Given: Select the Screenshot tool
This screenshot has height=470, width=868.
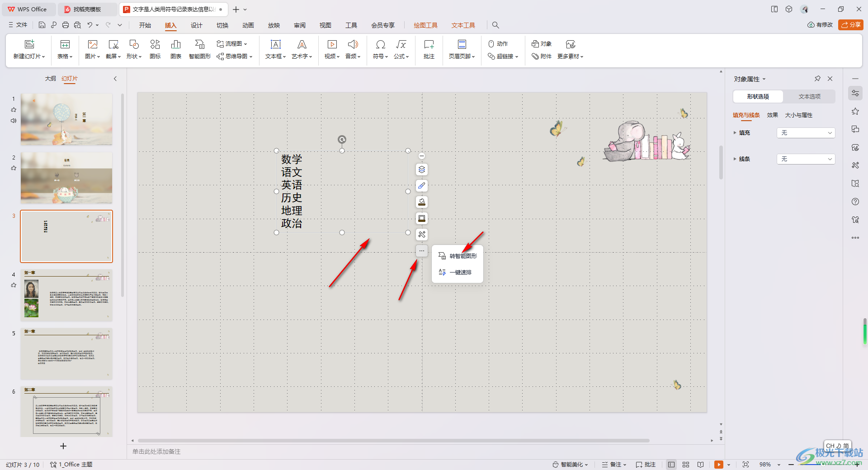Looking at the screenshot, I should pos(113,49).
